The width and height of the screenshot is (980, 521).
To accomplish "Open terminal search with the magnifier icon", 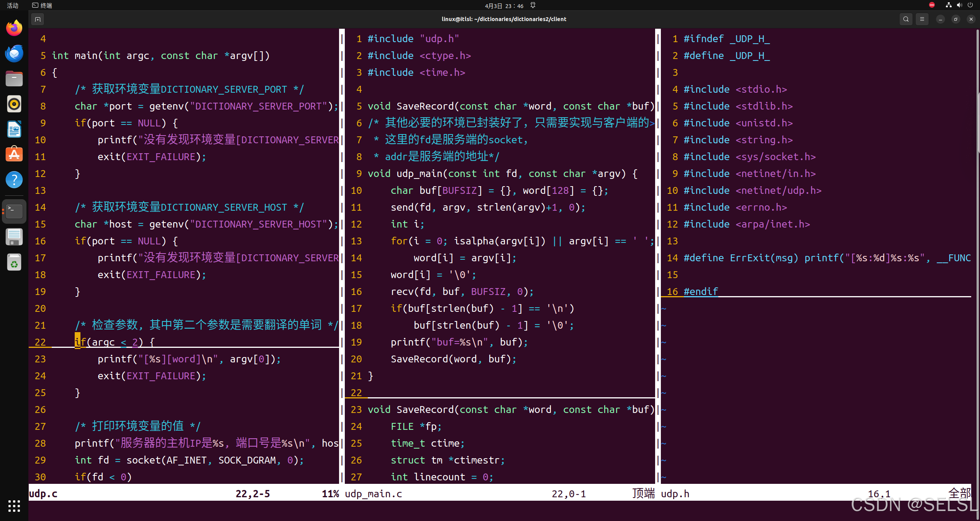I will point(906,19).
